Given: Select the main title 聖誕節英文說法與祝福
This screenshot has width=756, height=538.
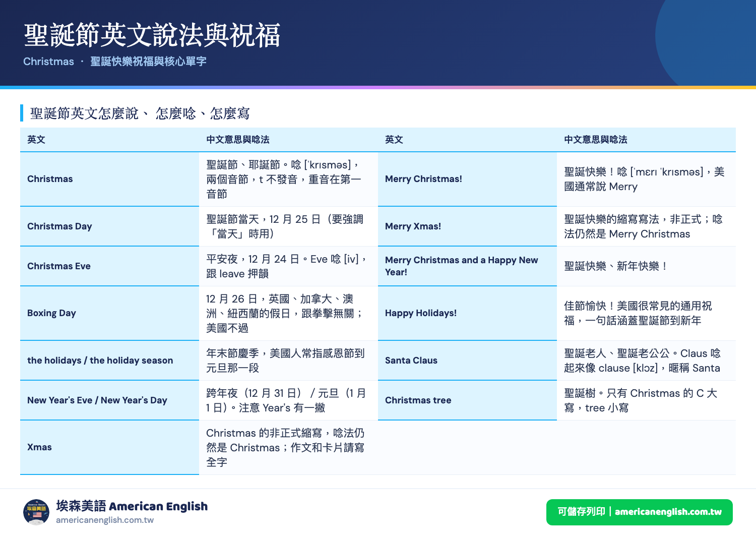Looking at the screenshot, I should tap(152, 35).
